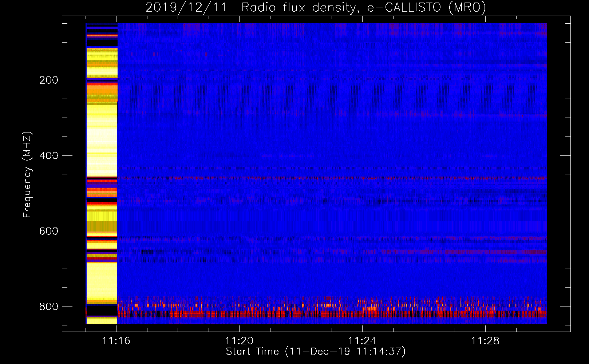Click the 400 frequency tick label
This screenshot has height=364, width=589.
tap(49, 156)
